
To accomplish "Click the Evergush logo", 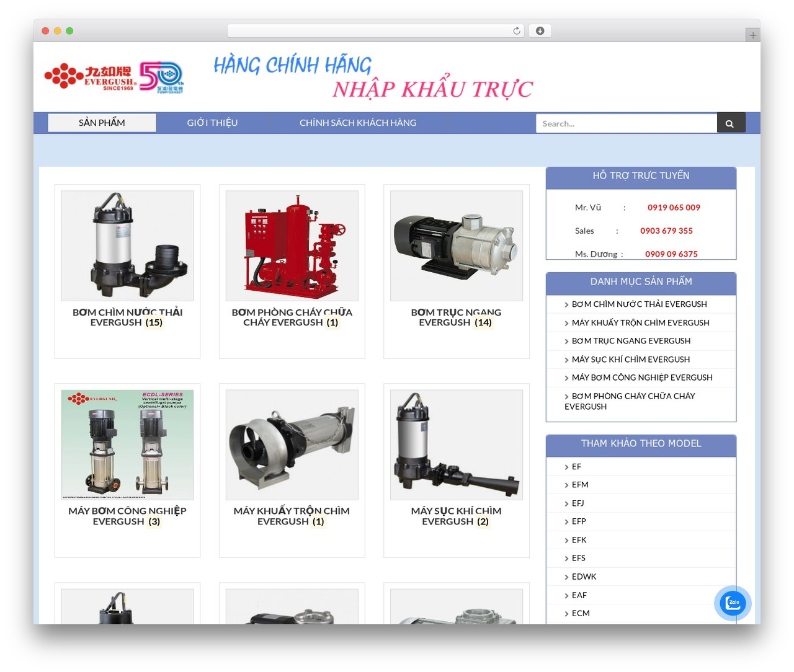I will (x=114, y=77).
